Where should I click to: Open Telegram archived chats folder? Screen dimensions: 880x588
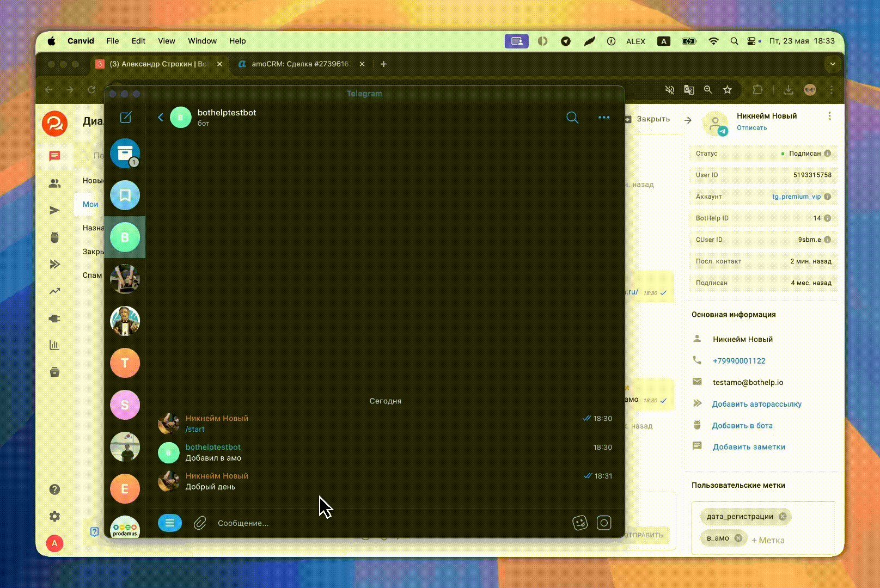[x=125, y=154]
